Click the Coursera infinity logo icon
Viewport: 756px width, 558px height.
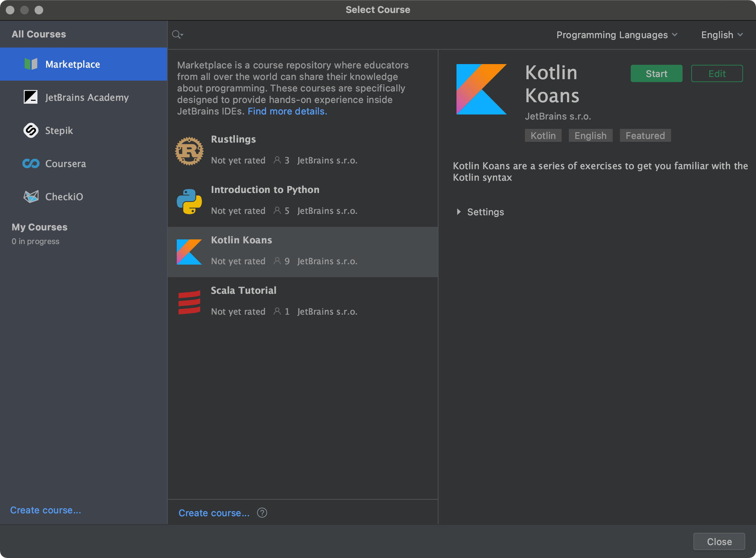(x=31, y=163)
